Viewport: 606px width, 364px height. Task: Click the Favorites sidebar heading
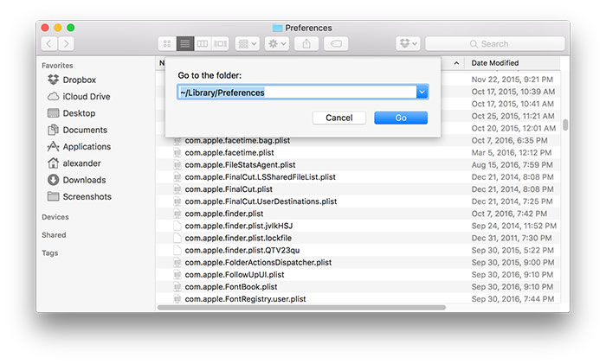pyautogui.click(x=57, y=66)
